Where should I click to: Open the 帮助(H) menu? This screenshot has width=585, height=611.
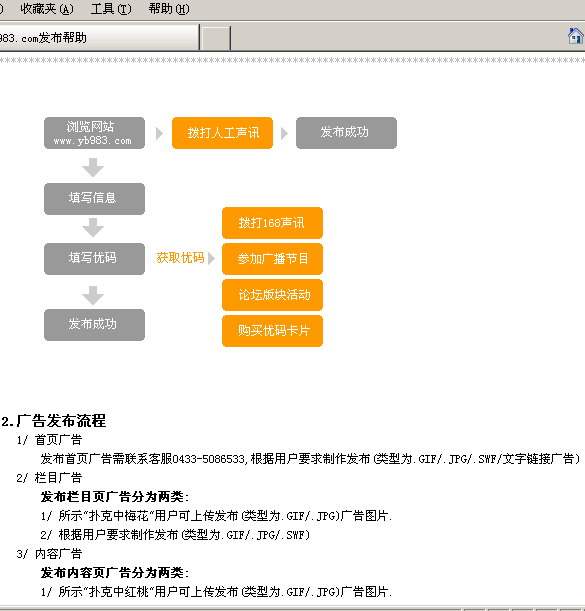pos(169,9)
